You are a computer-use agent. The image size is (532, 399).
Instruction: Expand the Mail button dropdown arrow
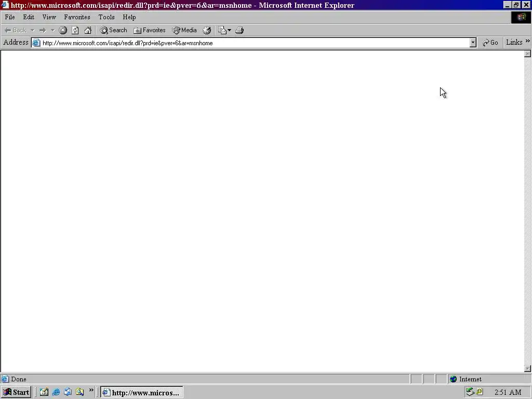tap(229, 30)
